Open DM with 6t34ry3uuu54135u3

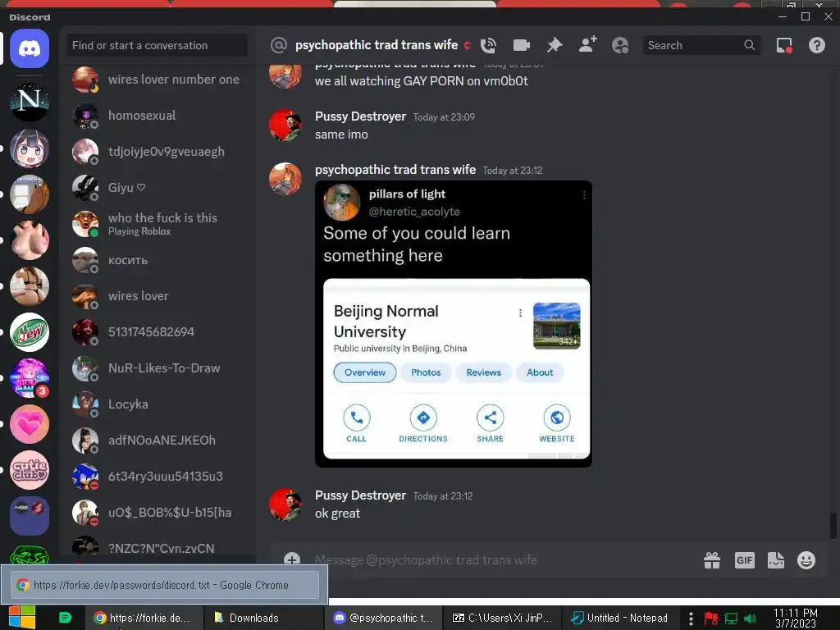click(x=157, y=477)
